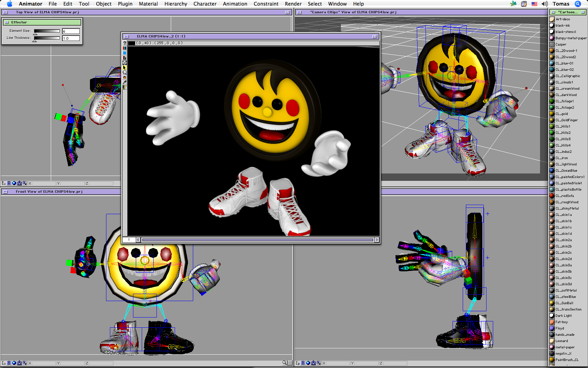The image size is (588, 368).
Task: Choose the arrow pointer tool in render toolbar
Action: click(x=124, y=68)
